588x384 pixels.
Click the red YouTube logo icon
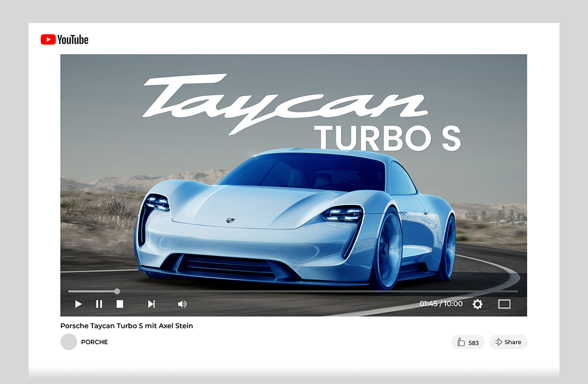point(48,40)
